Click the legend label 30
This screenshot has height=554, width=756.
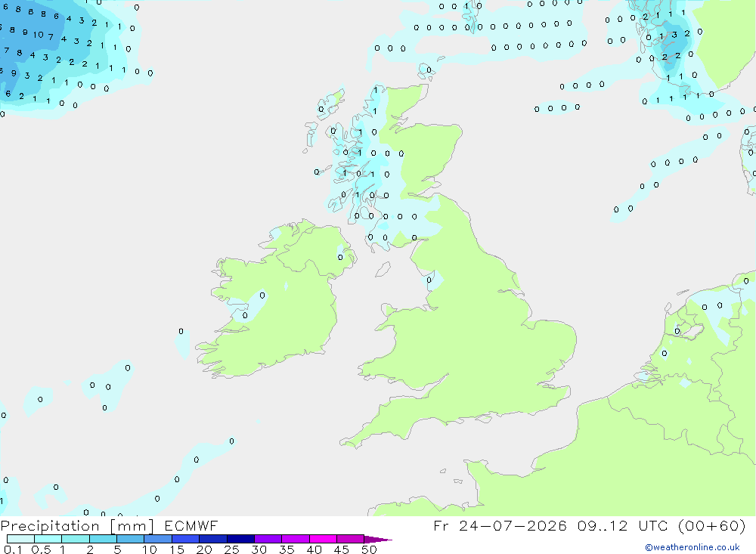(259, 549)
